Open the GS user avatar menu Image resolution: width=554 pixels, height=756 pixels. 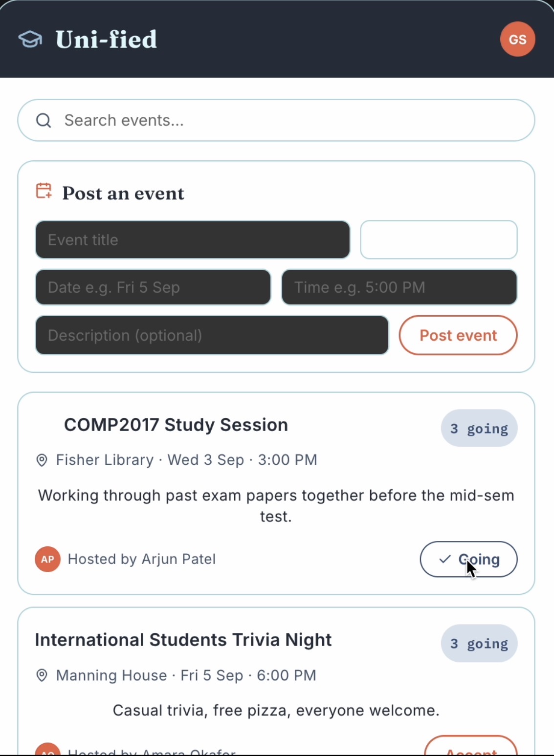point(517,39)
